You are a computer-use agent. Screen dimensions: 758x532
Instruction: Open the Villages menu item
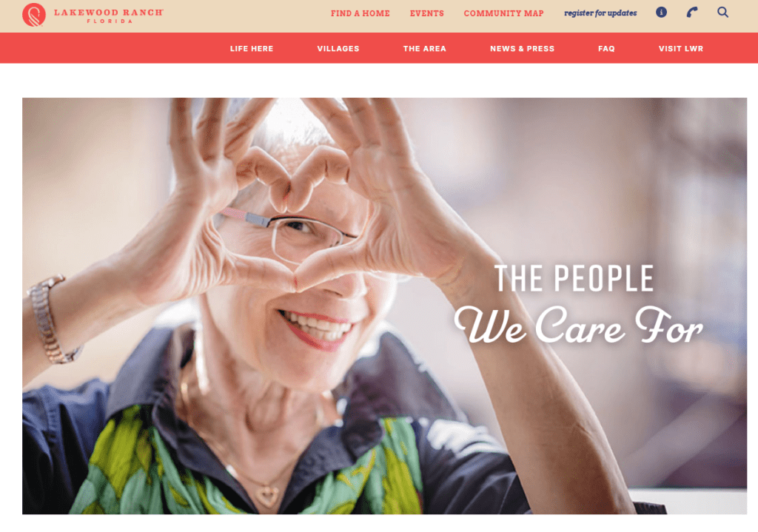click(338, 49)
